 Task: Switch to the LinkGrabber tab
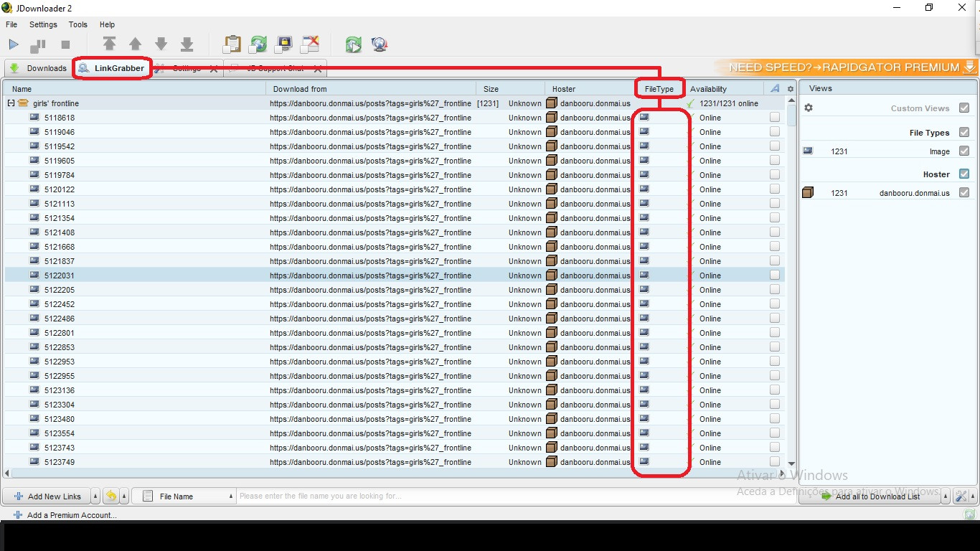[111, 68]
